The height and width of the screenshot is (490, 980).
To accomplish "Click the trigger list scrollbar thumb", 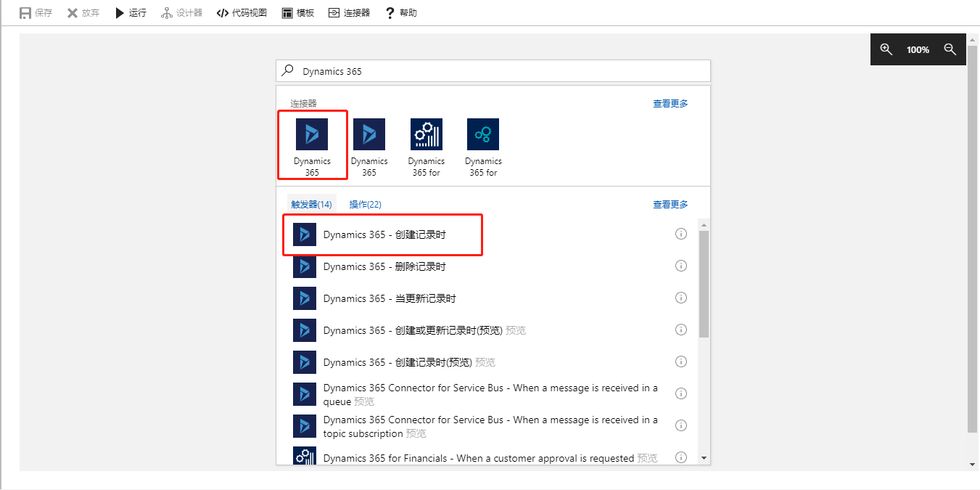I will click(x=704, y=284).
